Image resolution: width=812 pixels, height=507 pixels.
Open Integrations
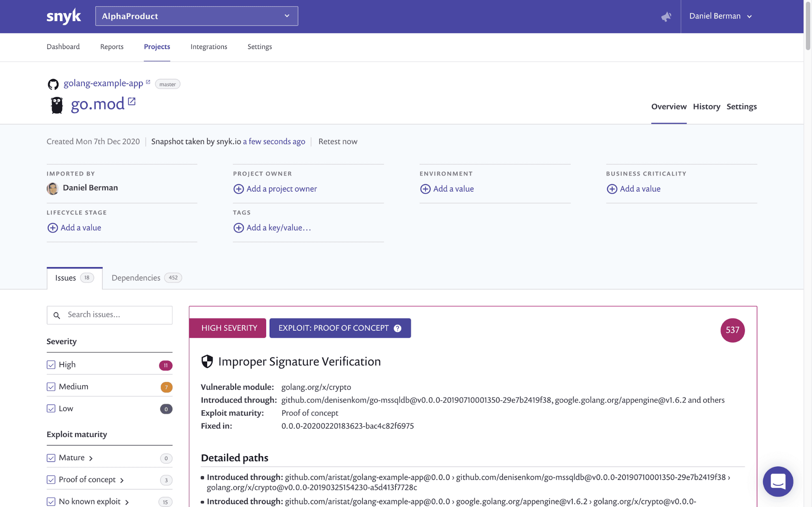tap(209, 47)
